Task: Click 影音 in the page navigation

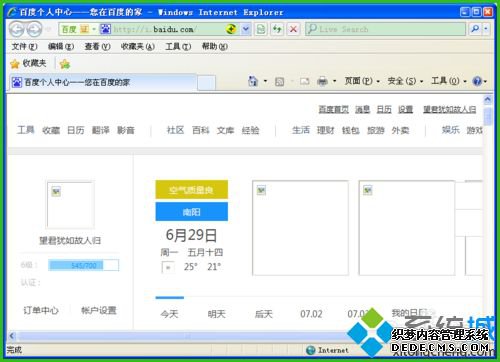Action: click(126, 130)
